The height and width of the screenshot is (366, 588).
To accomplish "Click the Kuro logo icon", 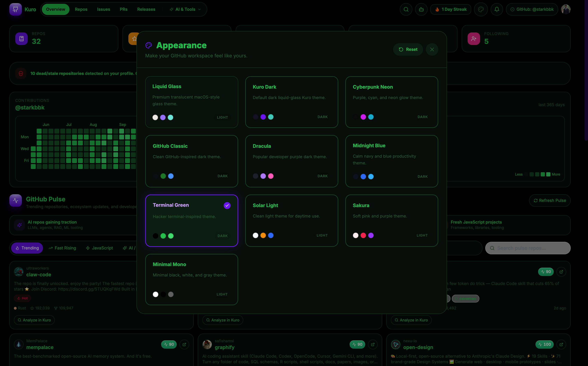I will (x=15, y=9).
